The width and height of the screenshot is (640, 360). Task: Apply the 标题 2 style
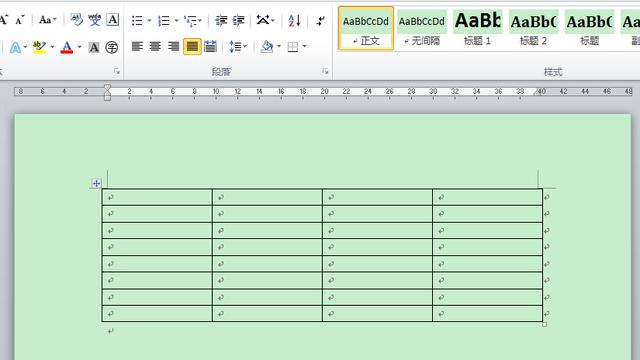click(533, 28)
